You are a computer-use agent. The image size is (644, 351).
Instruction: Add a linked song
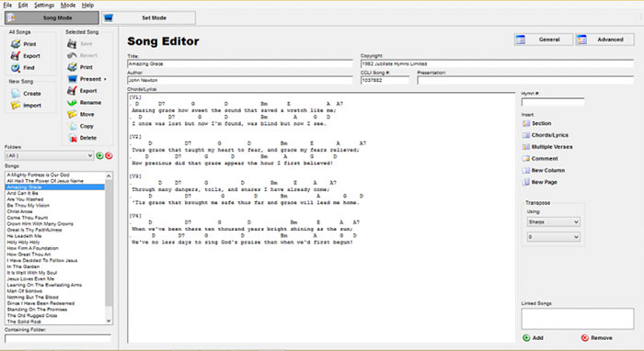[533, 338]
